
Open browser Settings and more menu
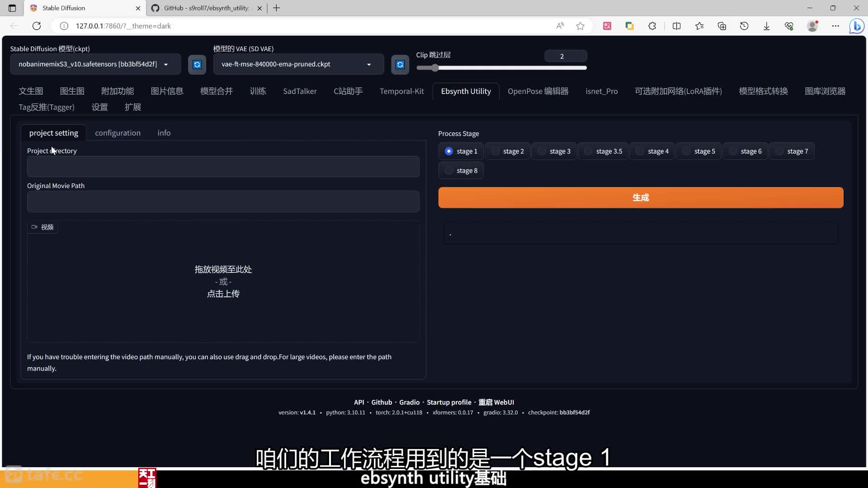click(835, 26)
